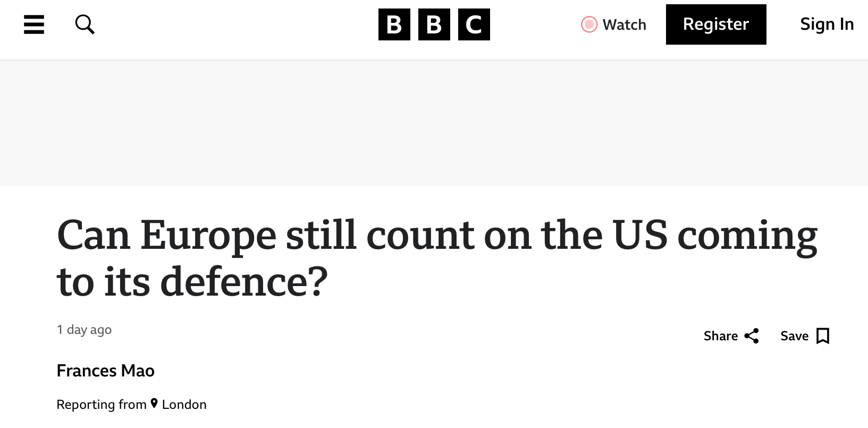Click the article headline about Europe's defence
This screenshot has width=868, height=428.
click(x=437, y=258)
